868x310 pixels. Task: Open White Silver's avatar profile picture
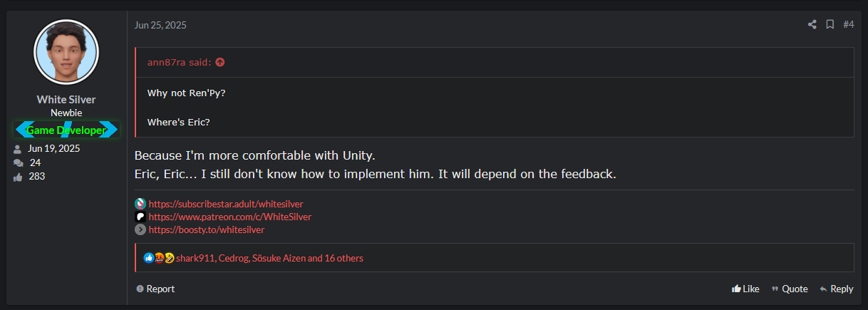point(66,52)
